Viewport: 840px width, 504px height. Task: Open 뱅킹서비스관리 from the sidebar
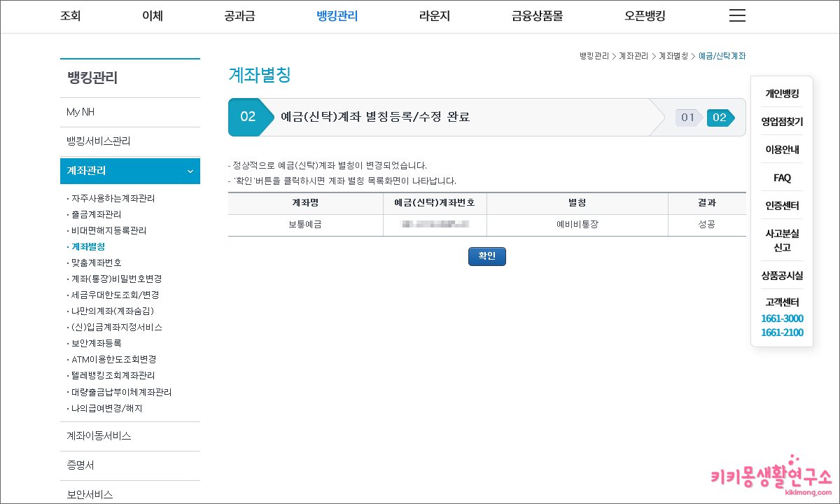tap(99, 141)
